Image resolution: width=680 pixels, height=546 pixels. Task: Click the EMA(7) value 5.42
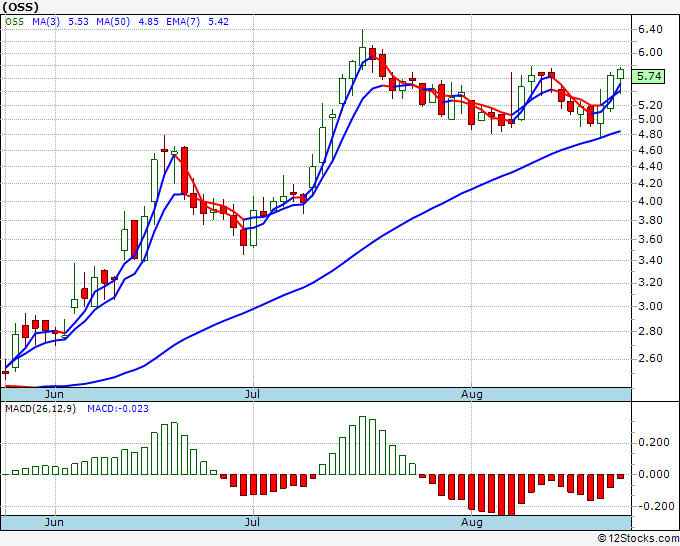218,22
